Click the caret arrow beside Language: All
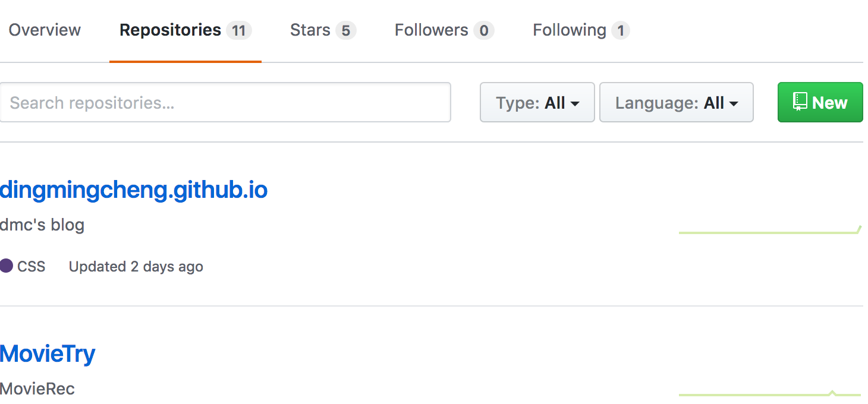Screen dimensions: 868x404 pyautogui.click(x=734, y=104)
